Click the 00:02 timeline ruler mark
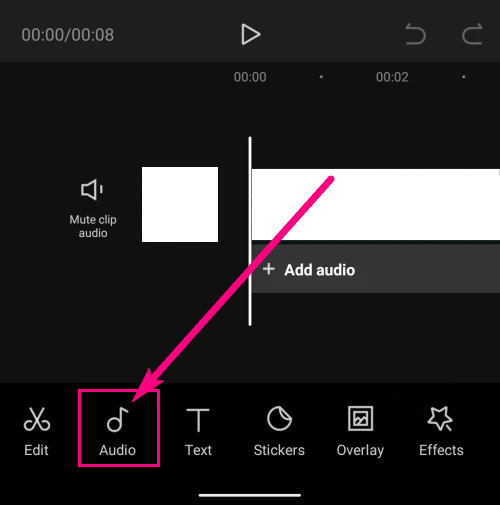Image resolution: width=500 pixels, height=505 pixels. click(x=392, y=77)
